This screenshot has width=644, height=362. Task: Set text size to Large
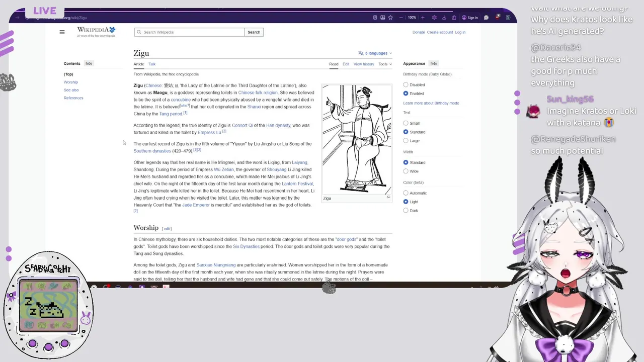coord(406,141)
